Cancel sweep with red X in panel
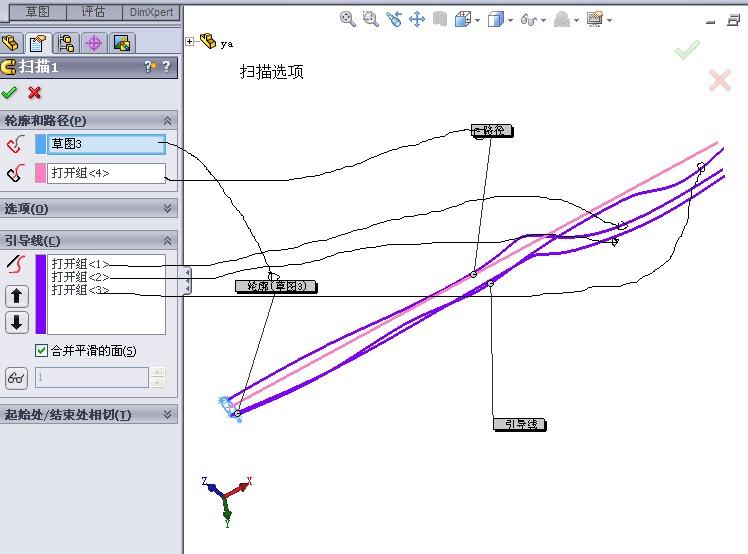 tap(34, 92)
